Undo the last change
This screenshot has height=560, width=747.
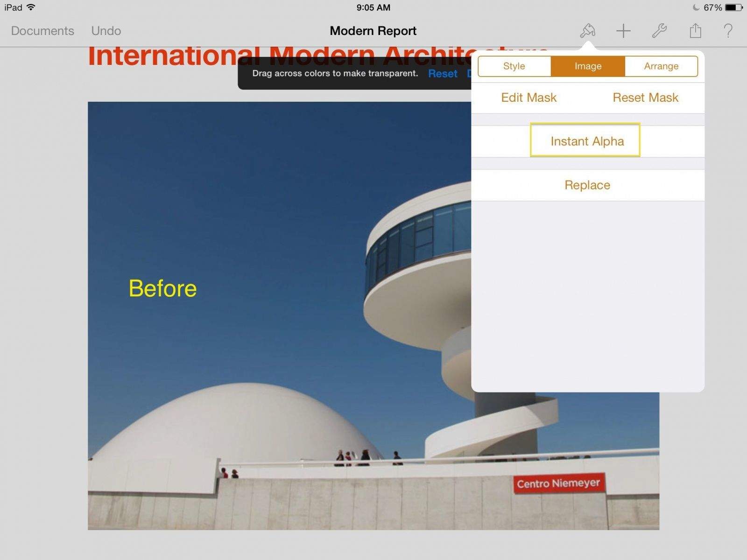pyautogui.click(x=106, y=31)
